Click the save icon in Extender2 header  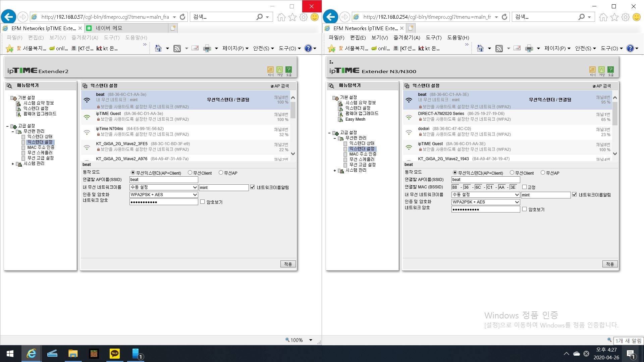pos(279,69)
